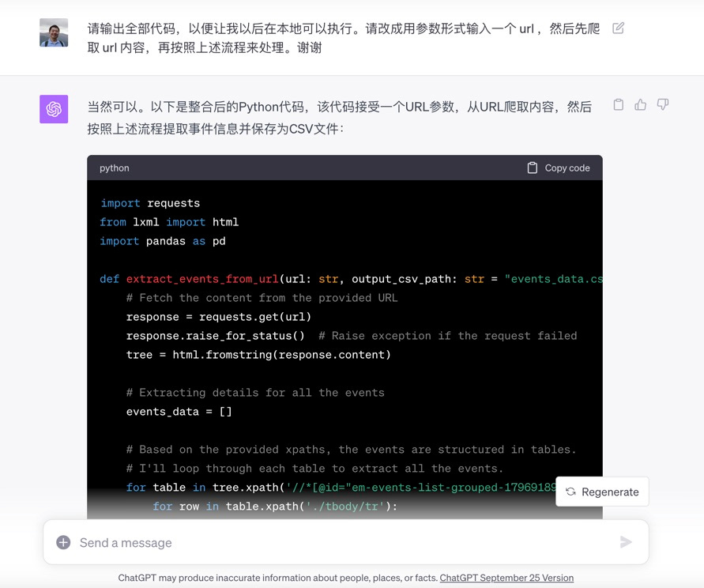Copy the assistant's response to clipboard
The width and height of the screenshot is (704, 588).
619,104
